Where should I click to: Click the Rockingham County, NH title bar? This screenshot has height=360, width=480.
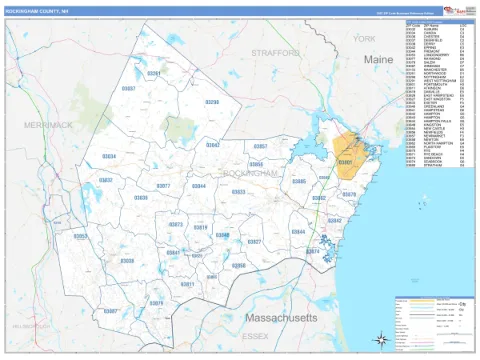pos(223,11)
